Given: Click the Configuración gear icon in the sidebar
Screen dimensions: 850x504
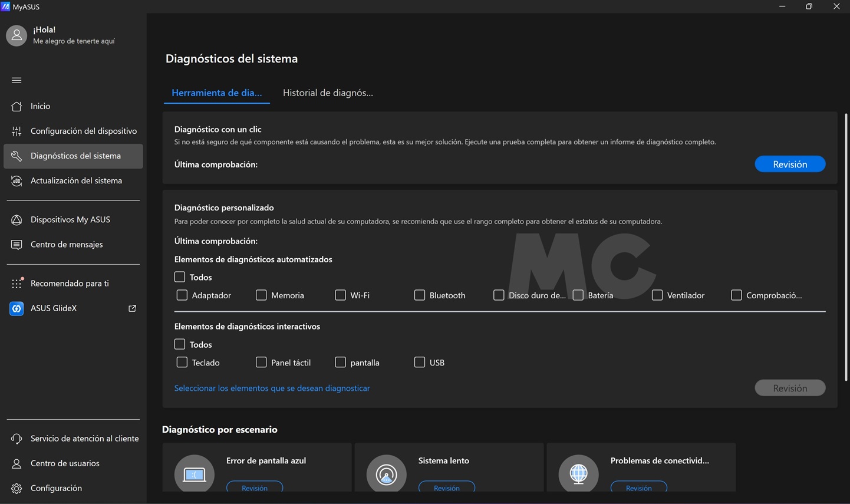Looking at the screenshot, I should [17, 488].
